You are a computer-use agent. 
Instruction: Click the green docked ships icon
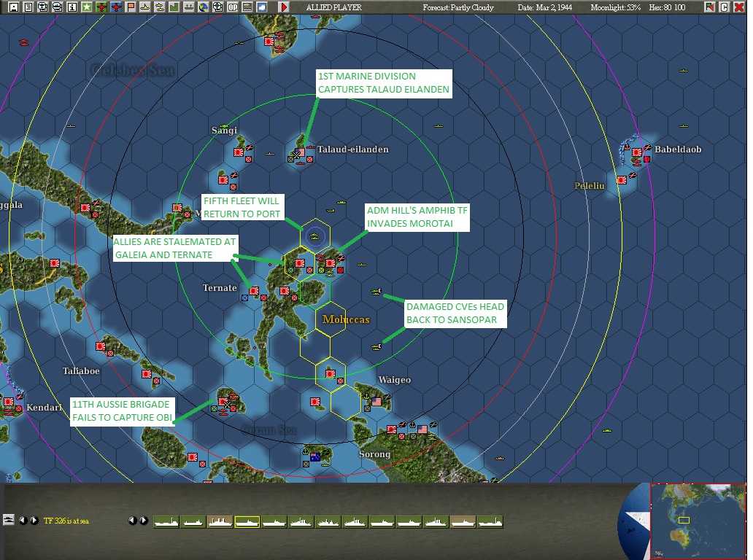pyautogui.click(x=189, y=7)
